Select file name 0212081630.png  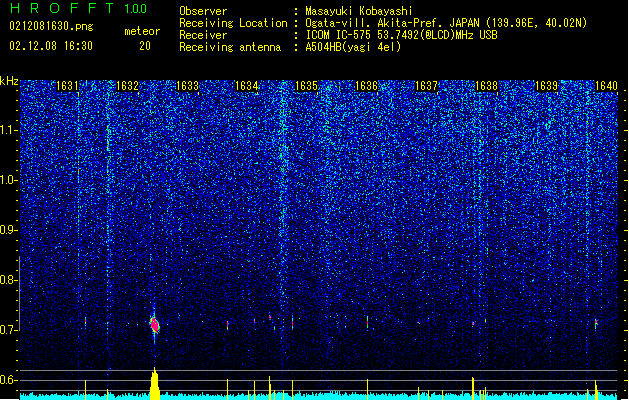tap(51, 26)
